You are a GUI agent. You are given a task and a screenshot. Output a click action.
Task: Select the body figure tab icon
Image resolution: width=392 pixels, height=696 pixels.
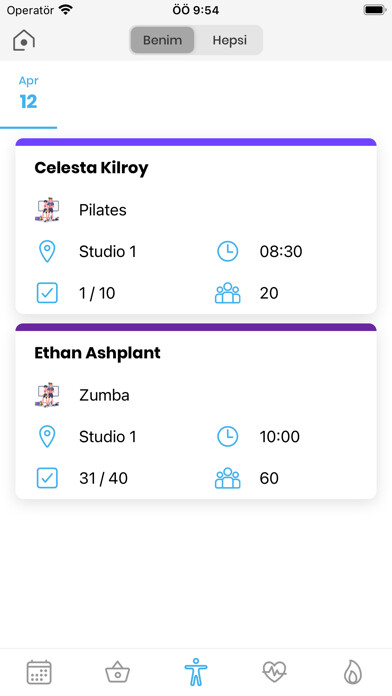tap(196, 672)
